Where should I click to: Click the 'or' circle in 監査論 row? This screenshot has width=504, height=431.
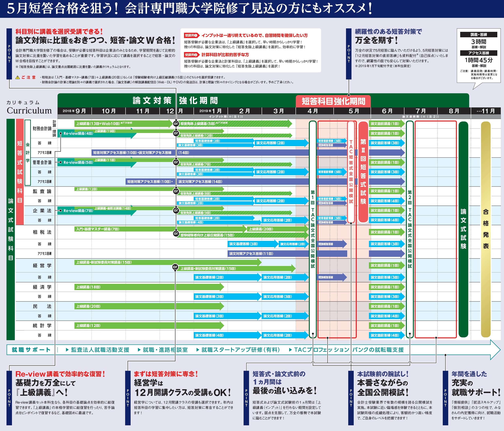coord(176,191)
